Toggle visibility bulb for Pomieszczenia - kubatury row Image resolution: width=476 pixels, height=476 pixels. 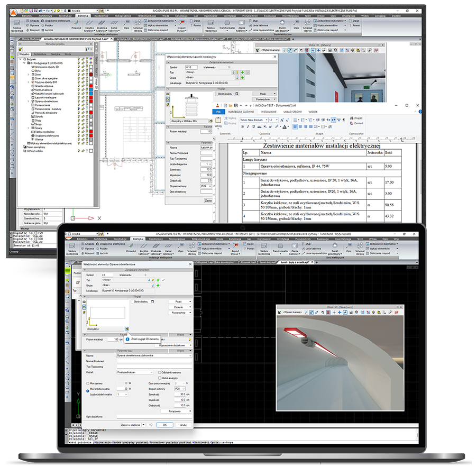point(79,109)
